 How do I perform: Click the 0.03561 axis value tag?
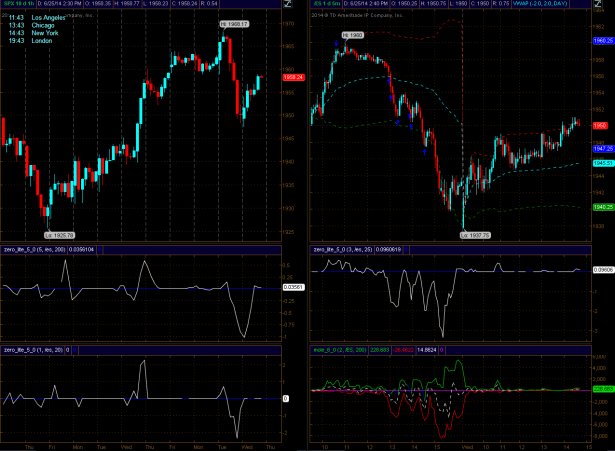point(293,287)
